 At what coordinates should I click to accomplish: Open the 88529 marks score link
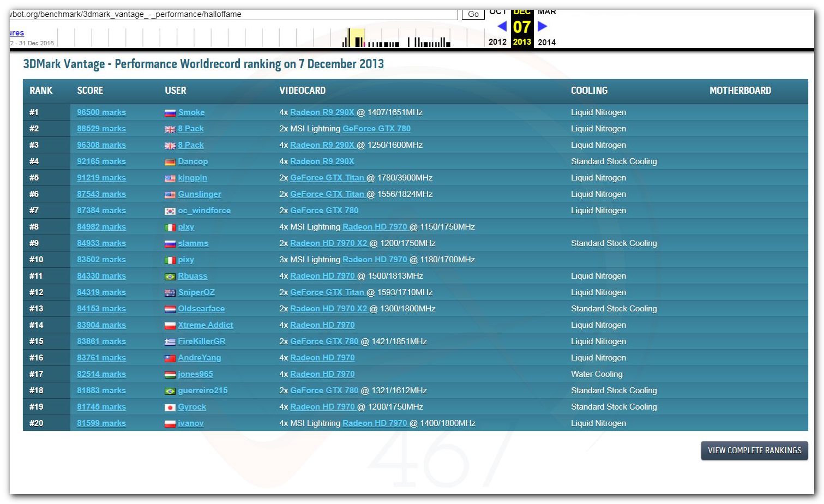101,129
